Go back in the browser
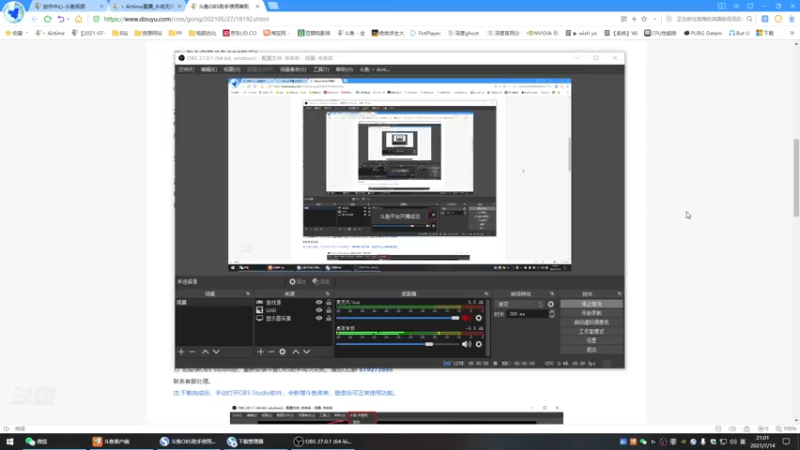Viewport: 800px width, 450px height. click(34, 19)
